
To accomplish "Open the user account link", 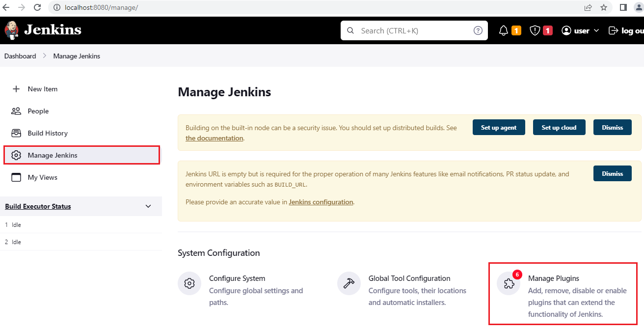I will 582,30.
